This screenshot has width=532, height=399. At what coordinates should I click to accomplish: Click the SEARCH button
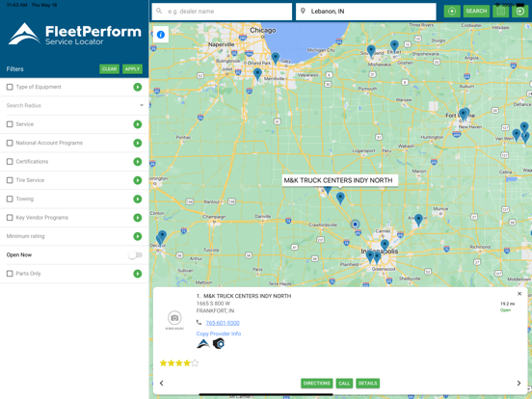(476, 12)
